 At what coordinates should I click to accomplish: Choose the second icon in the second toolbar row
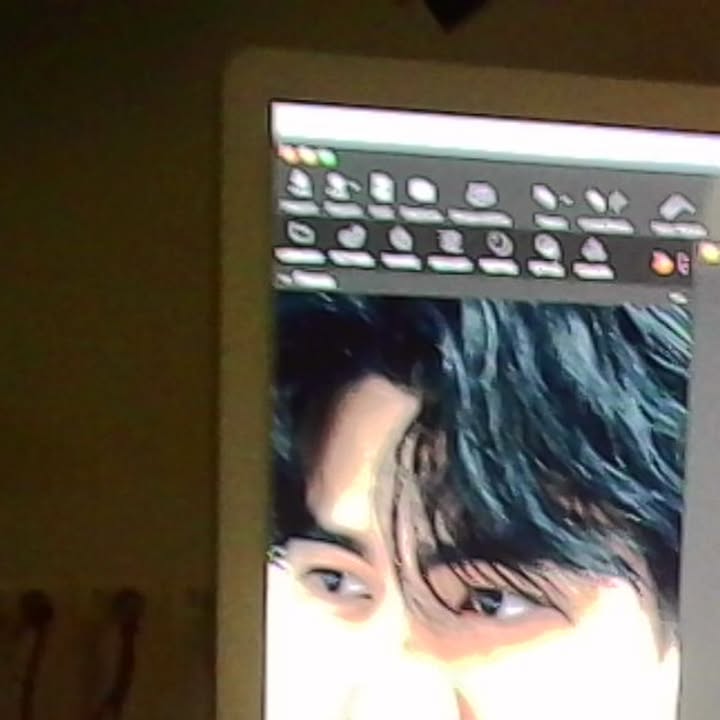tap(351, 237)
